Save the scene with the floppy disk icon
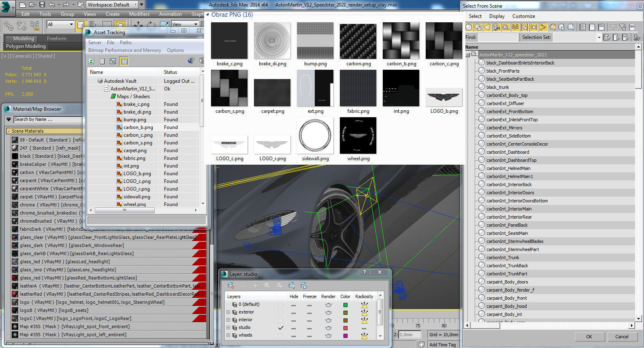 point(42,5)
